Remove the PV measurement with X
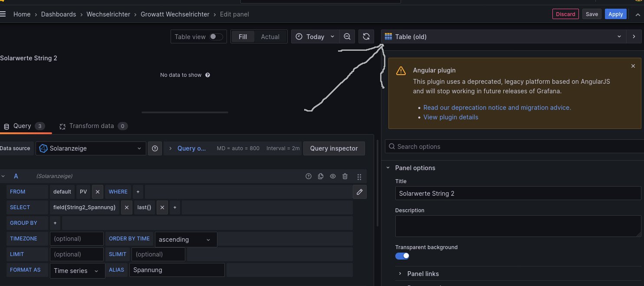Screen dimensions: 644x286 (98, 192)
